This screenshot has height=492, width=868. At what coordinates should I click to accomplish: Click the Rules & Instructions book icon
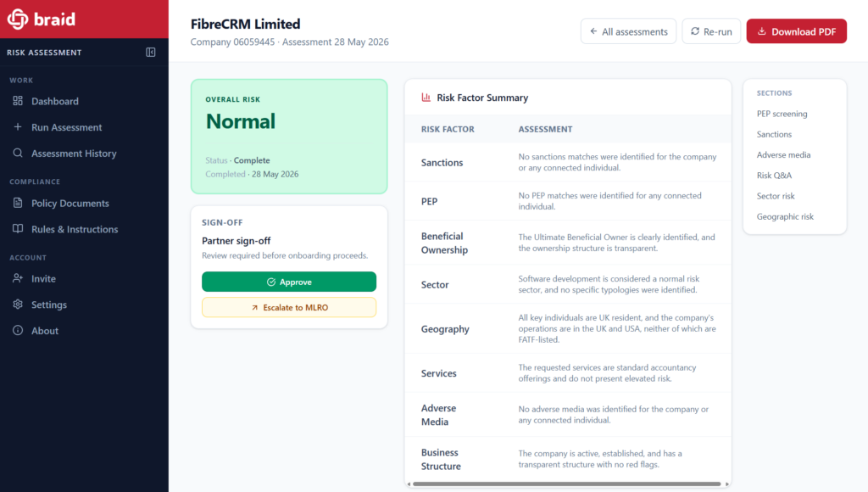(x=18, y=229)
